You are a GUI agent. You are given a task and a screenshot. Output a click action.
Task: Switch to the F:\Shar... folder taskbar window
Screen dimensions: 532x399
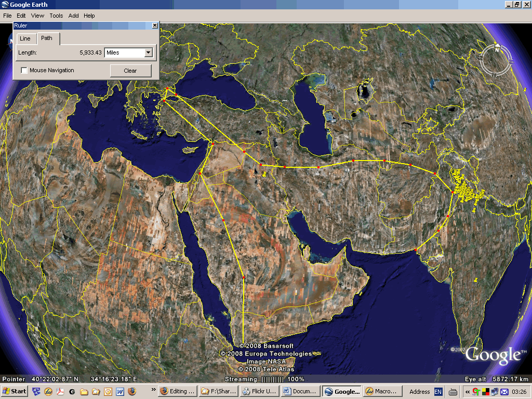[x=218, y=392]
